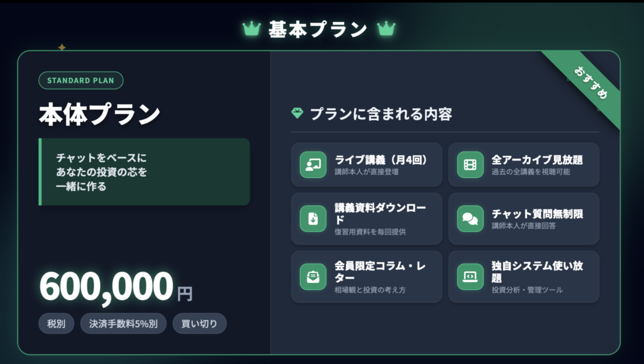Click the archive film strip icon
This screenshot has width=644, height=364.
tap(470, 165)
